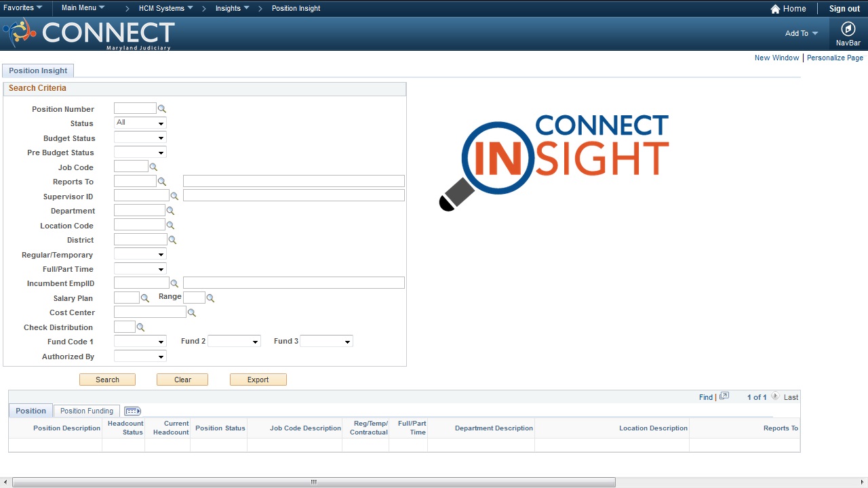Open the Favorites menu
Viewport: 868px width, 488px height.
(x=23, y=8)
